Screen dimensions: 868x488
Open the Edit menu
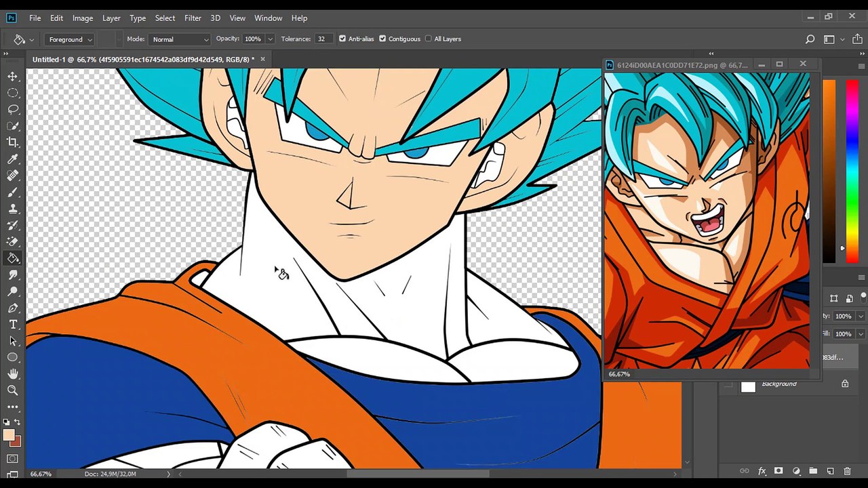coord(56,18)
